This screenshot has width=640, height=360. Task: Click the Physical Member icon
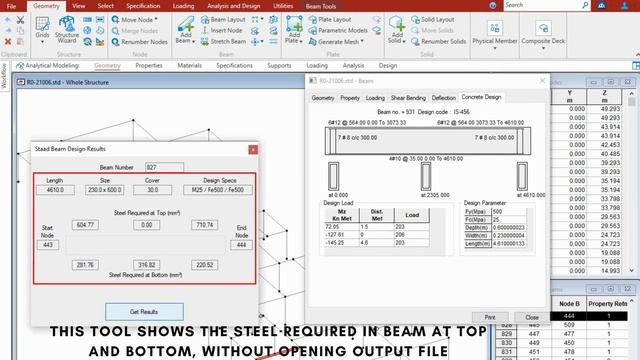(x=495, y=28)
